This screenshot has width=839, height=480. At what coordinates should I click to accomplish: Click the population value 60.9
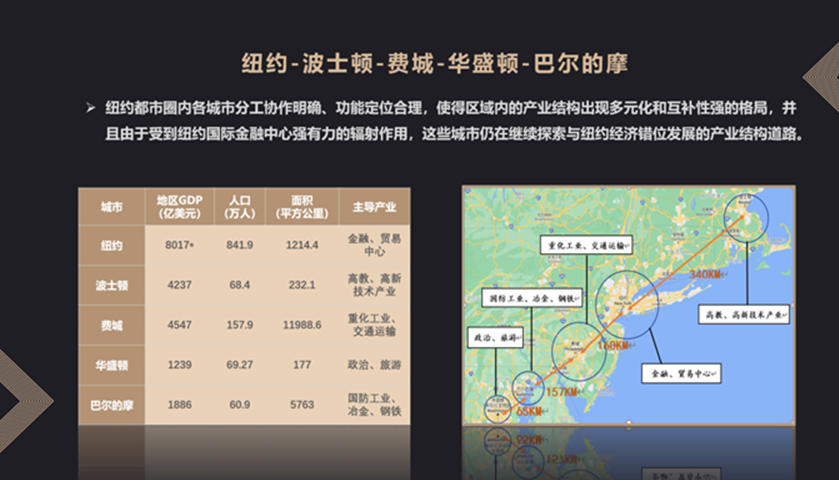[x=240, y=405]
